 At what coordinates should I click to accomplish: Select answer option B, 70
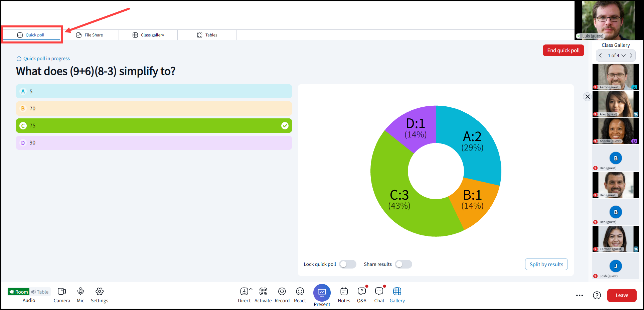(x=154, y=108)
